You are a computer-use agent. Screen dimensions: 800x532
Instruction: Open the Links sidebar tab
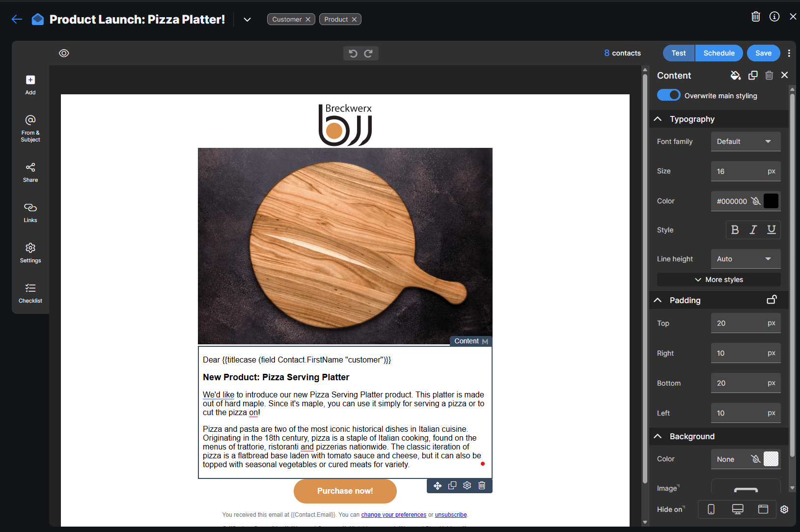pos(30,212)
